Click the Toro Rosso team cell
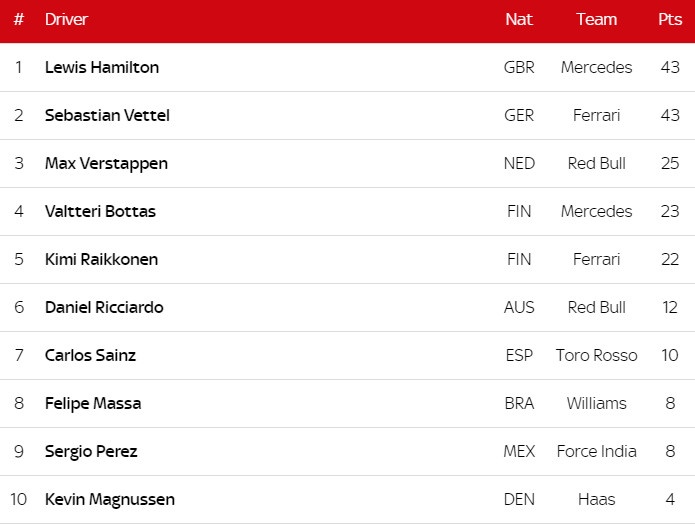This screenshot has width=695, height=524. [596, 356]
